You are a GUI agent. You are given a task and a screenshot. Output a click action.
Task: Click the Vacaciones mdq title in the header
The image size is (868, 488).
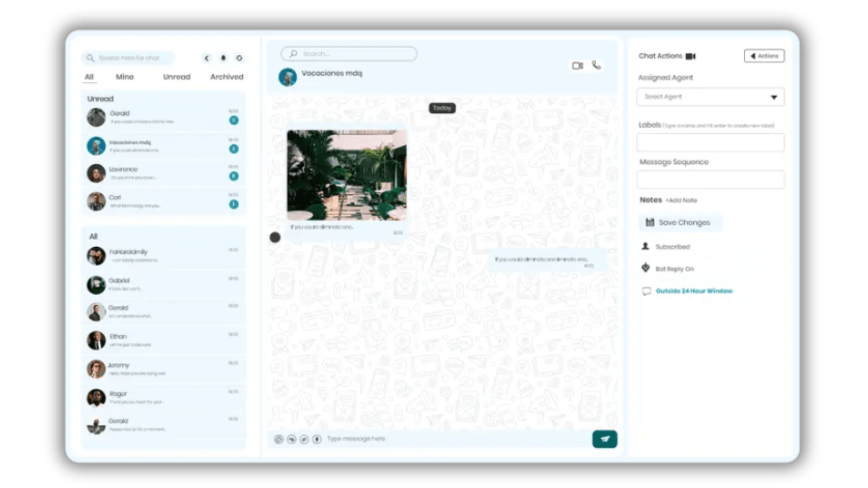coord(331,73)
